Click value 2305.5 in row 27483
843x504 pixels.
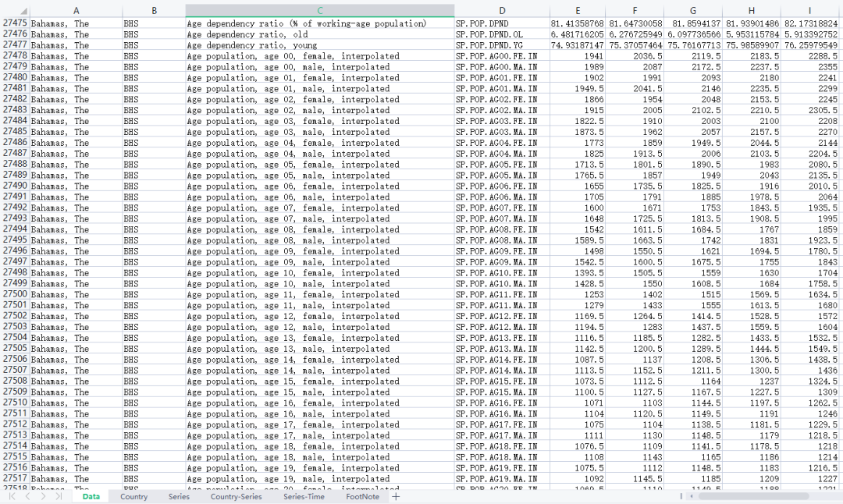pyautogui.click(x=809, y=110)
